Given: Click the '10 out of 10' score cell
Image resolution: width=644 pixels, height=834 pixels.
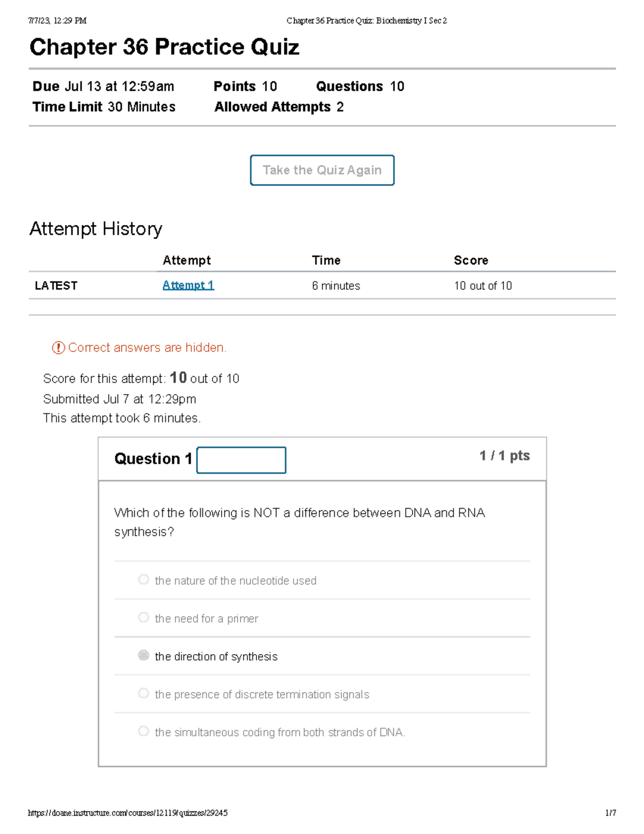Looking at the screenshot, I should click(482, 286).
